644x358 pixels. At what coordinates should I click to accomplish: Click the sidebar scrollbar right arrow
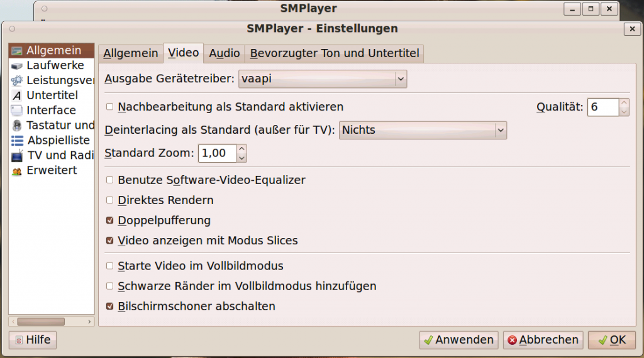click(89, 322)
